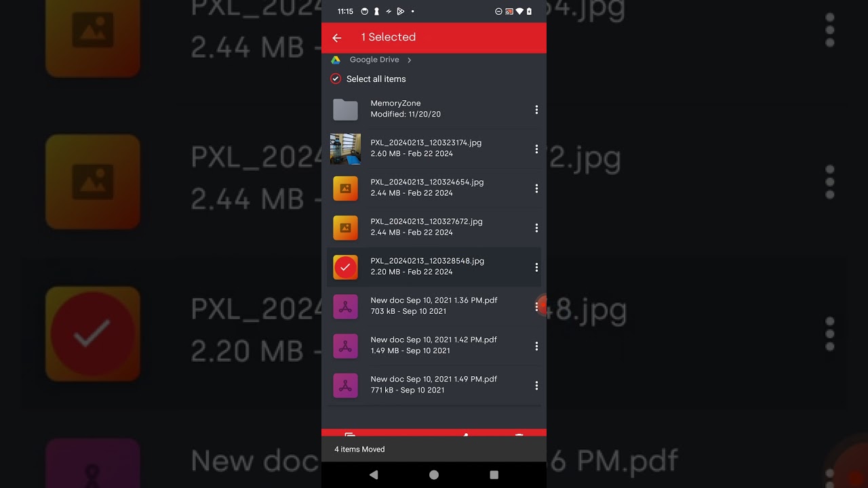Open more options for PXL_20240213_120327672.jpg

pyautogui.click(x=536, y=228)
